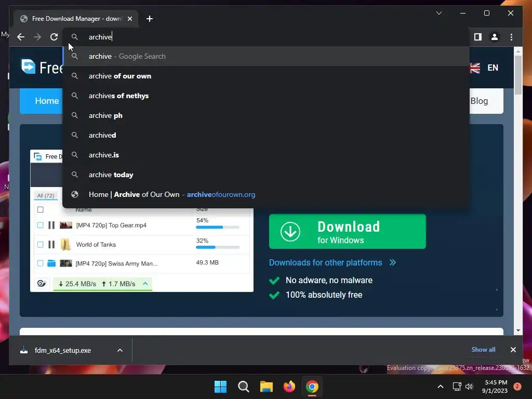Tick the checkbox for Swiss Army Man
Screen dimensions: 532x399
(x=41, y=263)
